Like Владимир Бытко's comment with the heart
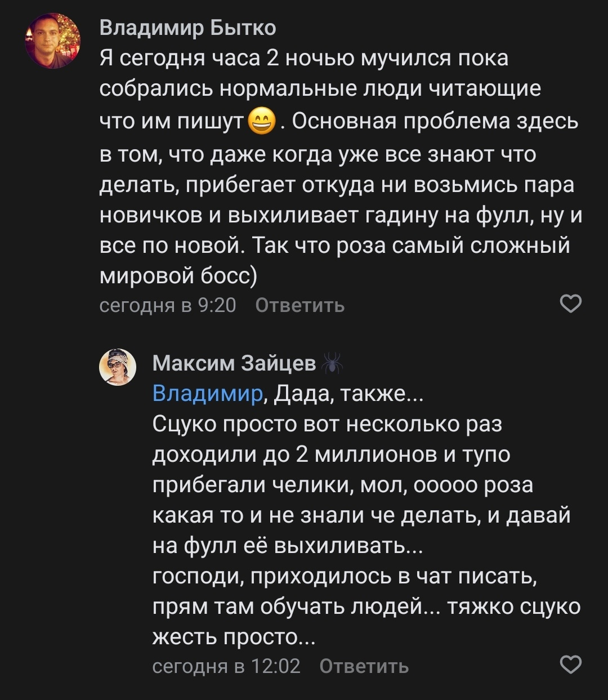 [571, 304]
